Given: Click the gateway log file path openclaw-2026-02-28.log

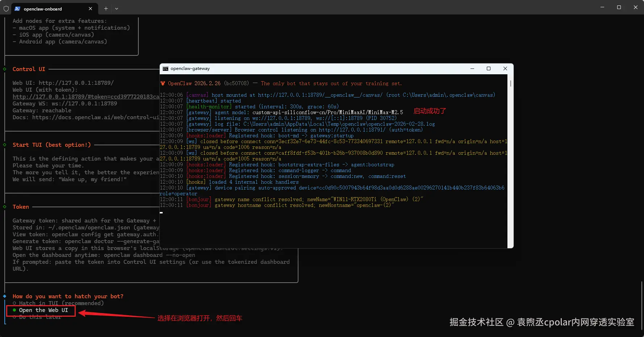Looking at the screenshot, I should coord(339,124).
